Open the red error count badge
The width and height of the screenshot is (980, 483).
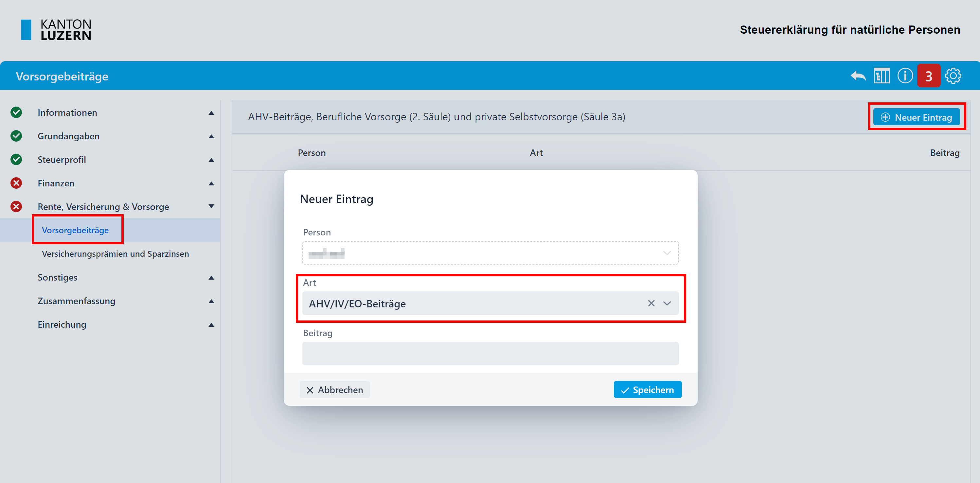coord(928,76)
